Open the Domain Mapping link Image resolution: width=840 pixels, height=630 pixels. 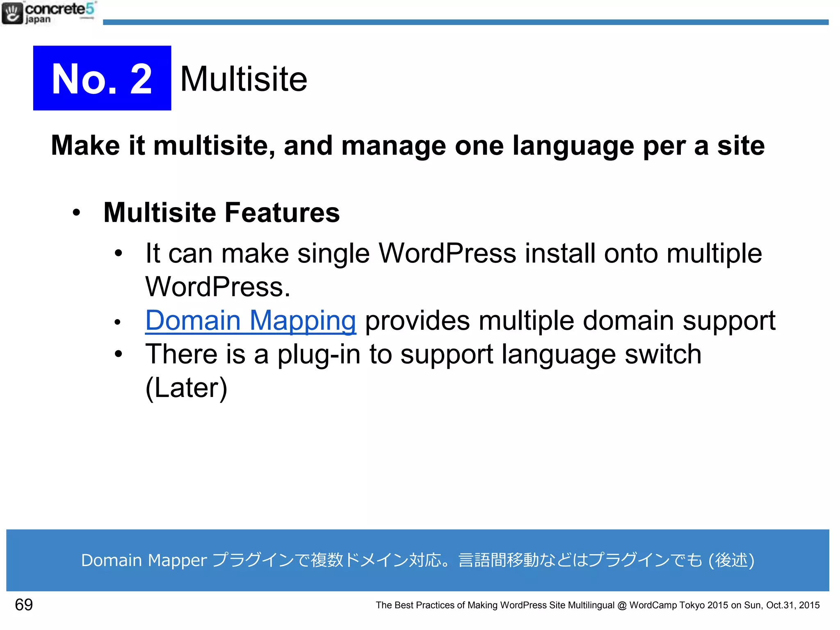pos(251,320)
